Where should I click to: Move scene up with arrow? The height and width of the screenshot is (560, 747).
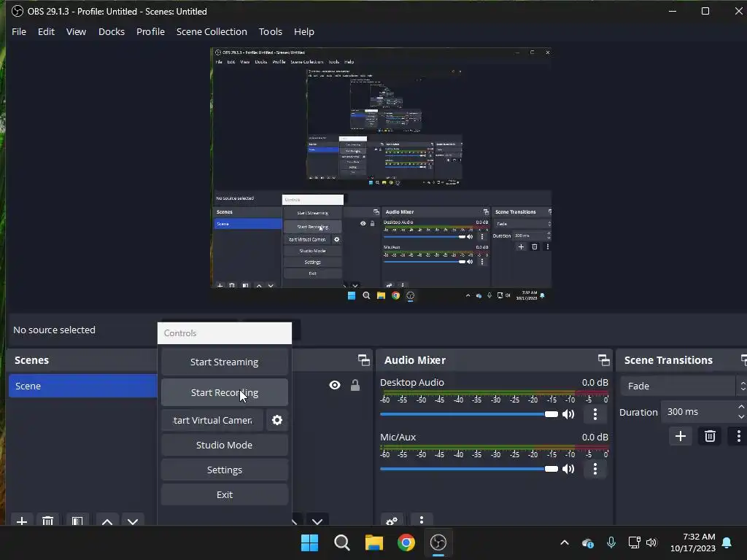point(107,521)
